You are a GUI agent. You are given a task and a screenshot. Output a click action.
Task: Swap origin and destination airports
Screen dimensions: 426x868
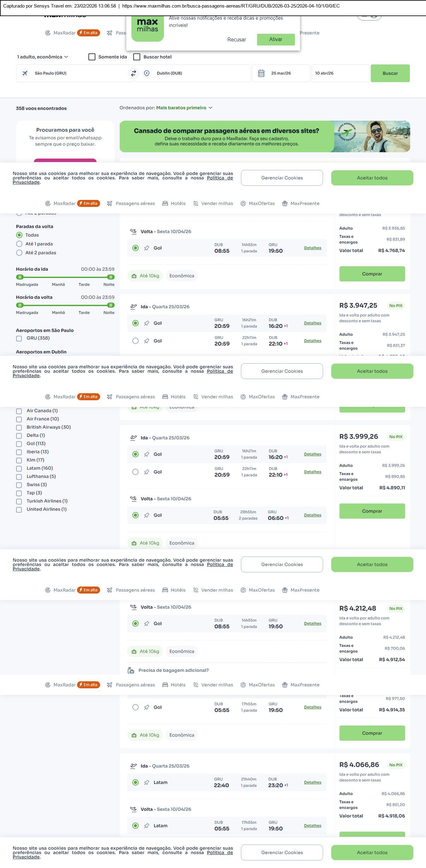pos(133,73)
